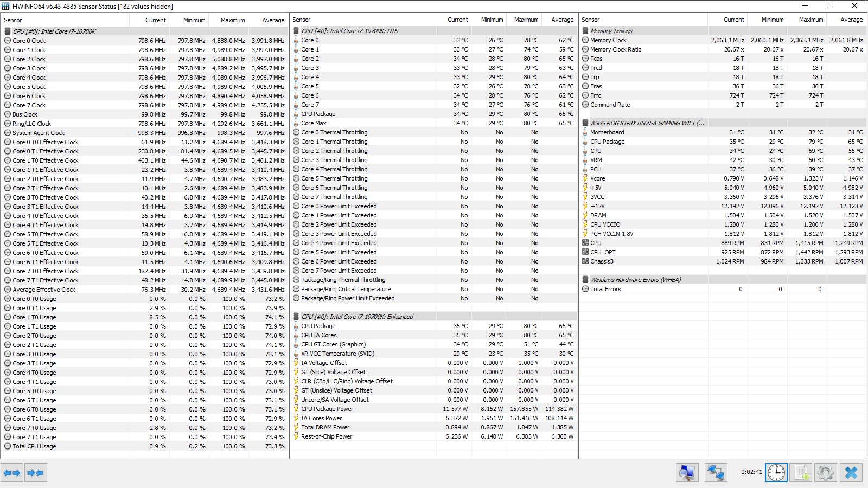The height and width of the screenshot is (488, 868).
Task: Select Core 0 Thermal Throttling row
Action: coord(433,132)
